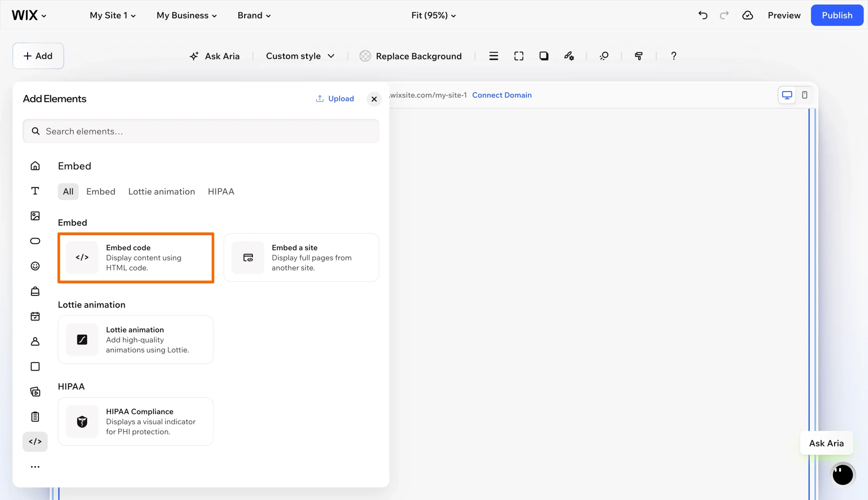Select the Text category icon
The width and height of the screenshot is (868, 500).
tap(35, 191)
